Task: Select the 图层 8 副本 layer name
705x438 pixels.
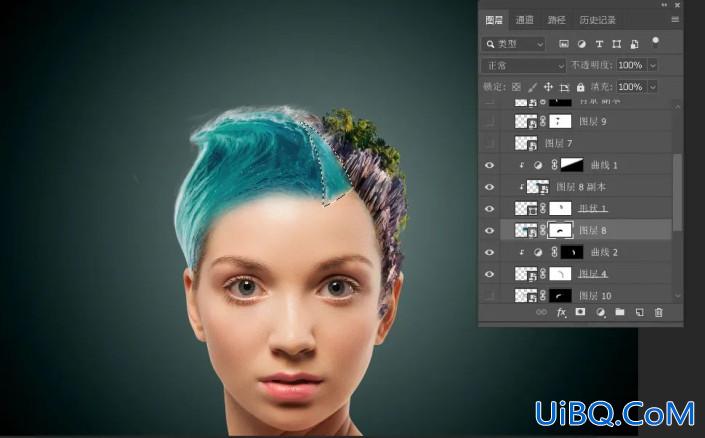Action: click(581, 187)
